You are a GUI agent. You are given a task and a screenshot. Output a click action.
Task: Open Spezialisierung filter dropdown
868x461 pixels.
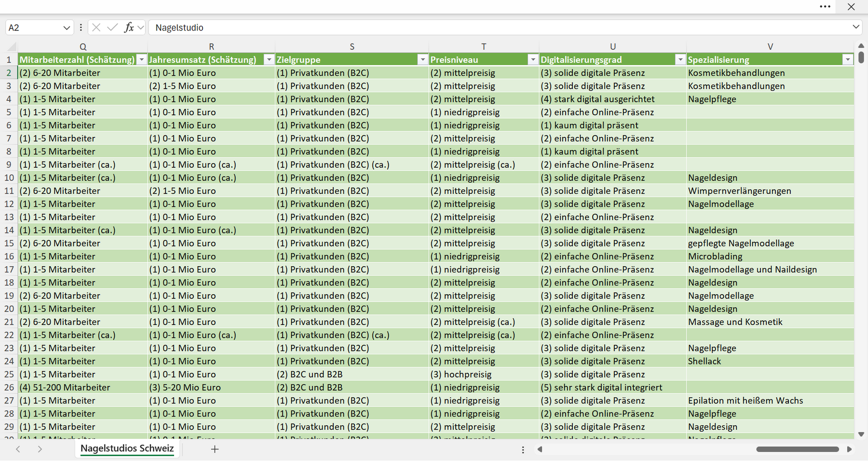[848, 60]
